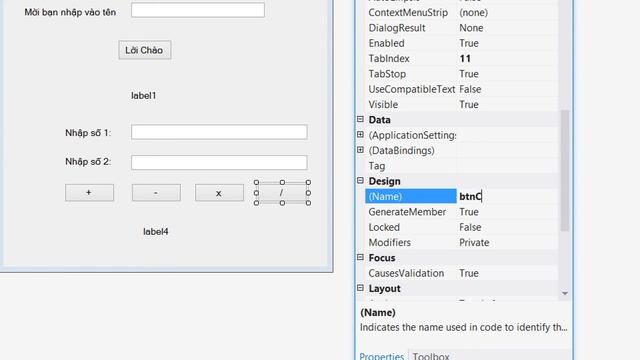
Task: Collapse the Data category
Action: point(360,119)
